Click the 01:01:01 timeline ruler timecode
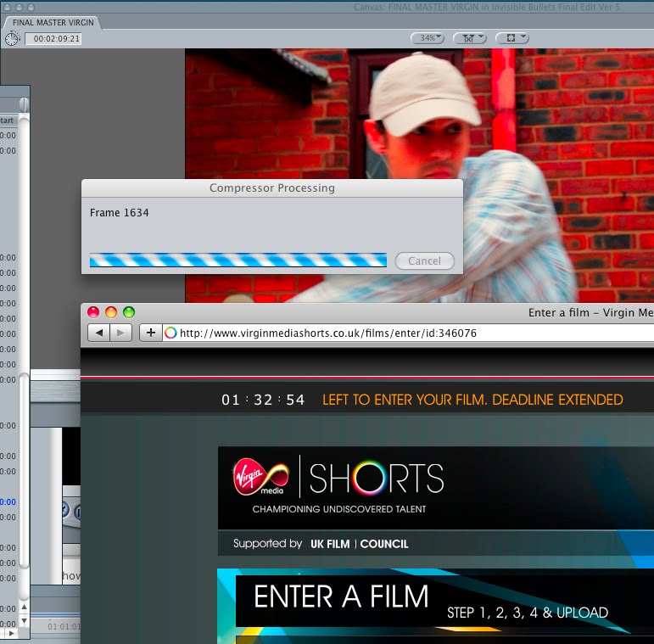 [x=64, y=626]
